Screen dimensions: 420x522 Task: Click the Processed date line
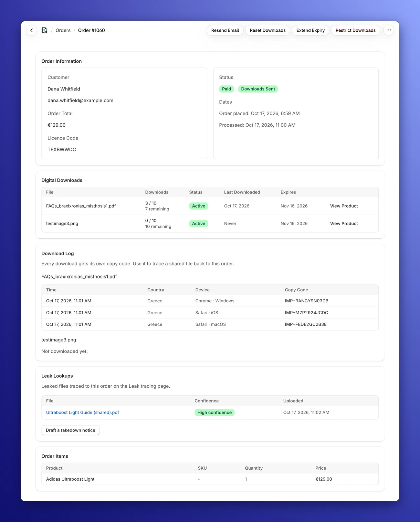[257, 125]
